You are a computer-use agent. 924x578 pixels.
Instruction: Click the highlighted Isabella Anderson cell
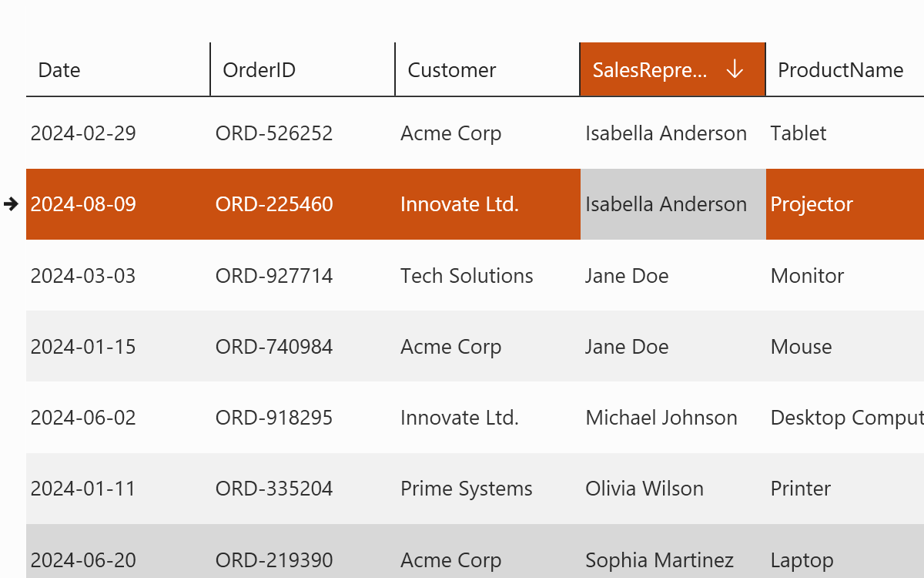pyautogui.click(x=666, y=204)
